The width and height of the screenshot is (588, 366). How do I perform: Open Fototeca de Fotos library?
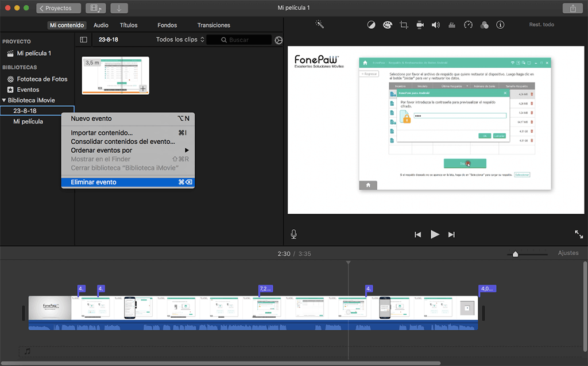(42, 79)
